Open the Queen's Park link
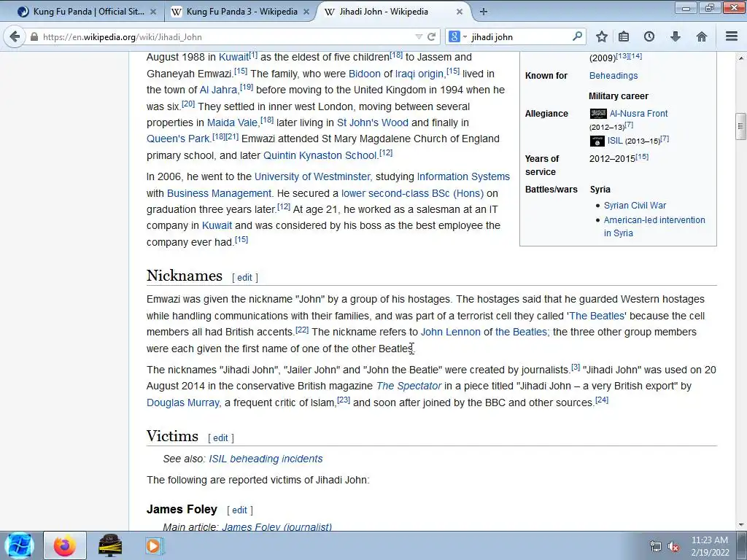Viewport: 747px width, 560px height. coord(178,139)
